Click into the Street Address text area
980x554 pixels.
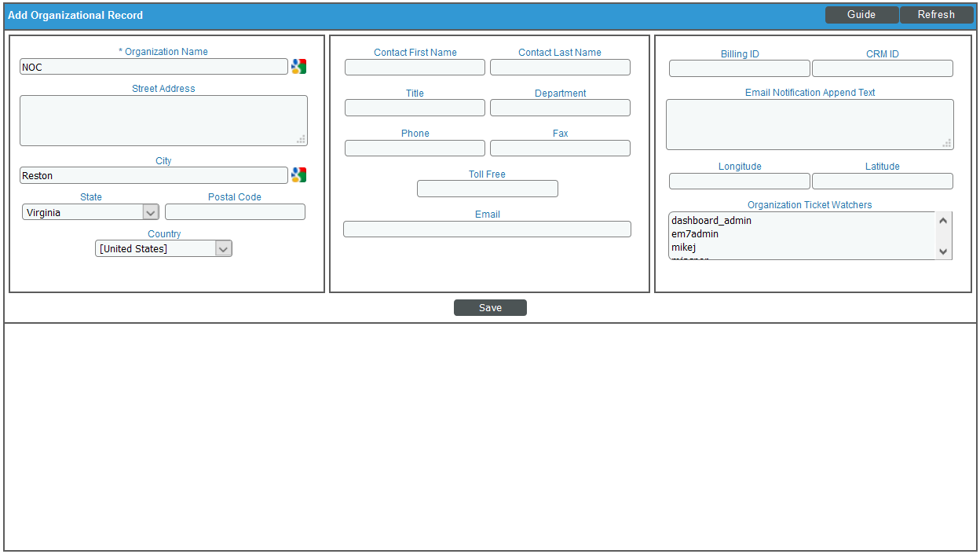click(163, 120)
